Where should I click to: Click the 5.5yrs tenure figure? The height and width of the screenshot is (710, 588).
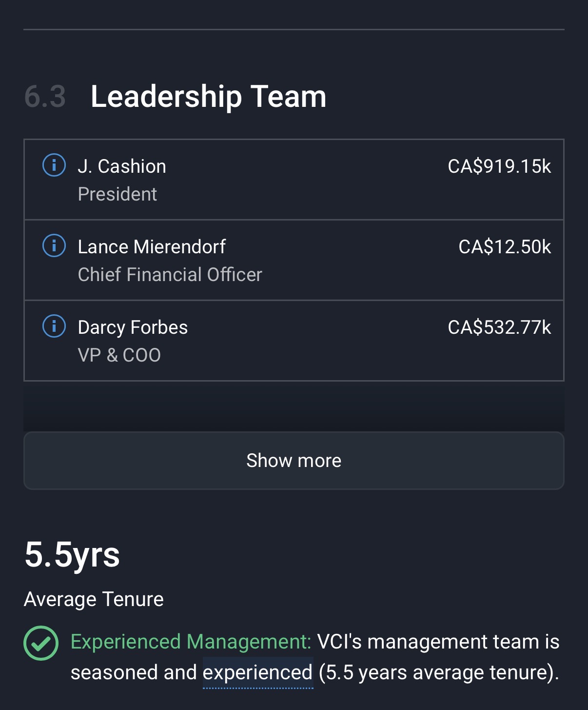click(72, 555)
